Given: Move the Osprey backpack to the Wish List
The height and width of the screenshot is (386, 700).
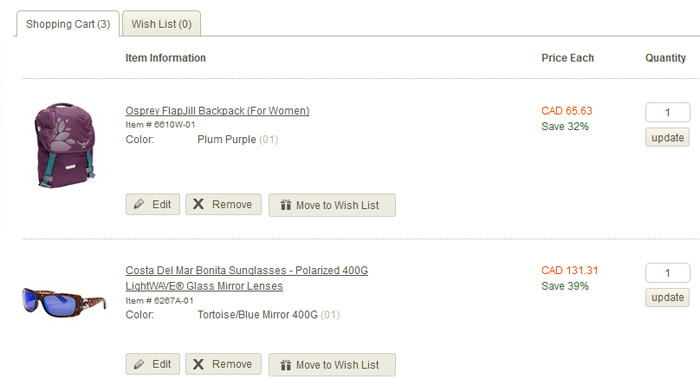Looking at the screenshot, I should pos(332,205).
